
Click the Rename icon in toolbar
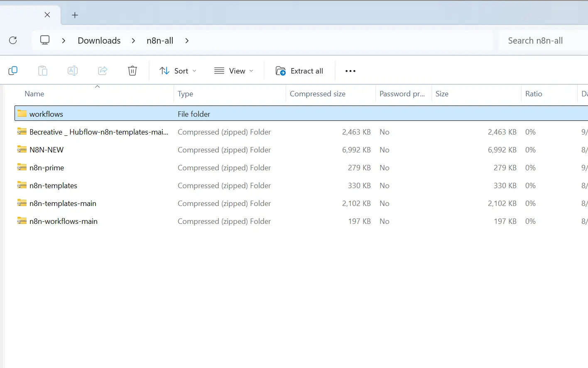73,71
